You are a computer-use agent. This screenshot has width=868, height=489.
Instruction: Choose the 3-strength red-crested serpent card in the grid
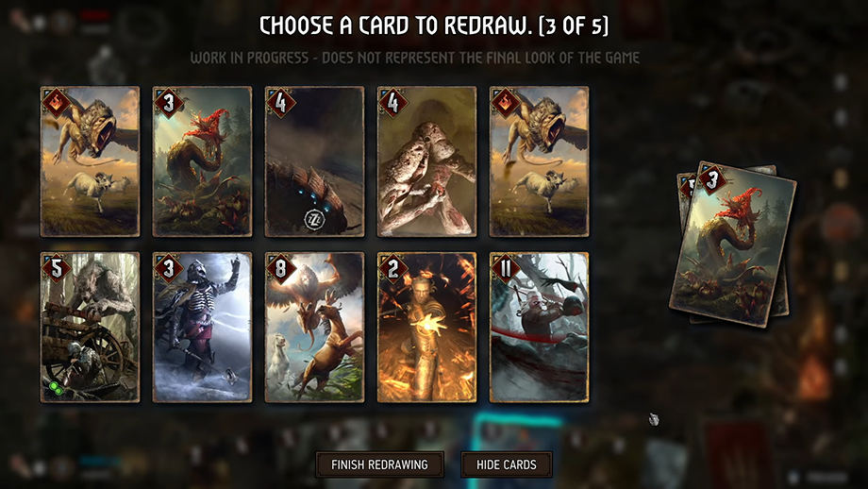203,161
